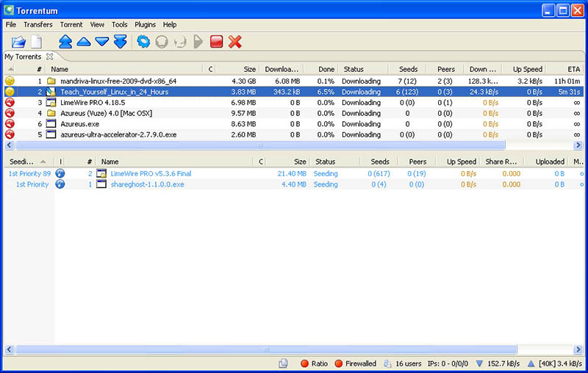Click the yellow health icon for mandriva-linux row
Screen dimensions: 588x373
10,81
